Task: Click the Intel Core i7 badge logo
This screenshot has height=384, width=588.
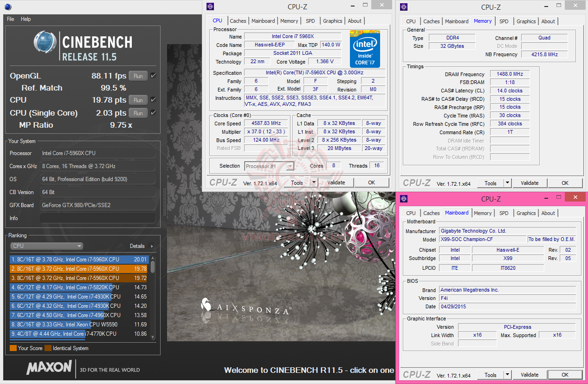Action: pos(365,49)
